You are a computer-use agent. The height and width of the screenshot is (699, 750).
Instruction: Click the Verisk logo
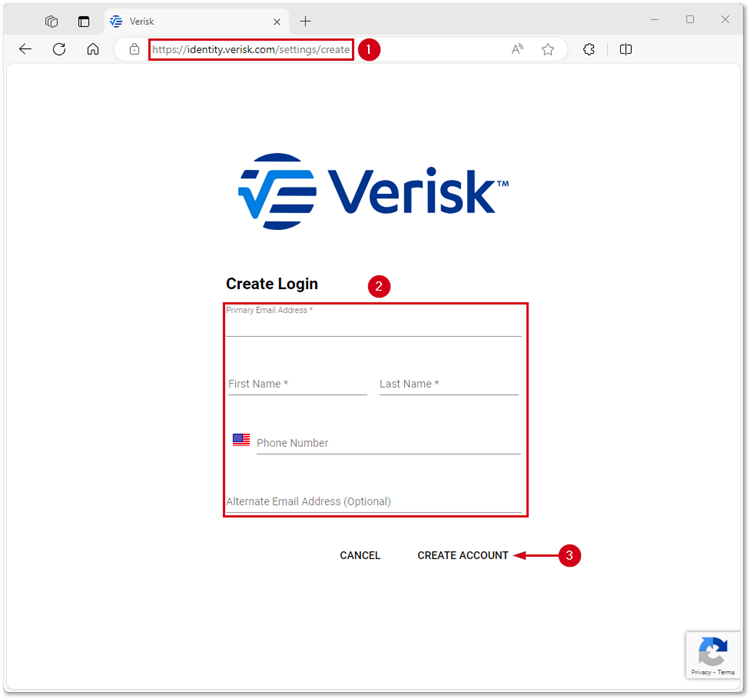click(x=374, y=191)
